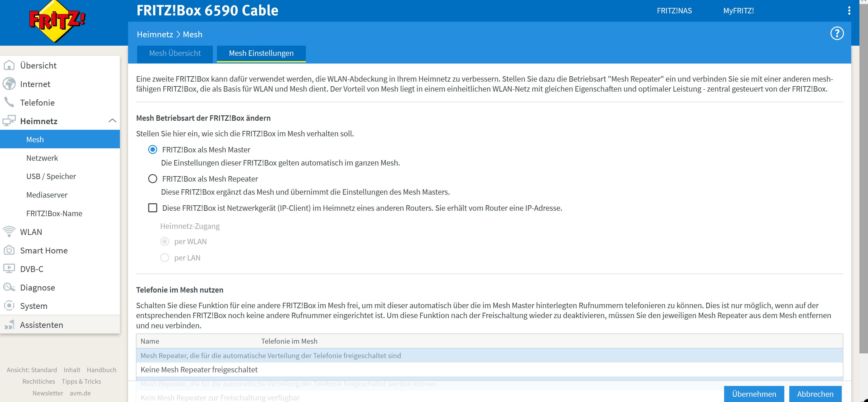
Task: Click the Mesh breadcrumb text
Action: pos(193,34)
